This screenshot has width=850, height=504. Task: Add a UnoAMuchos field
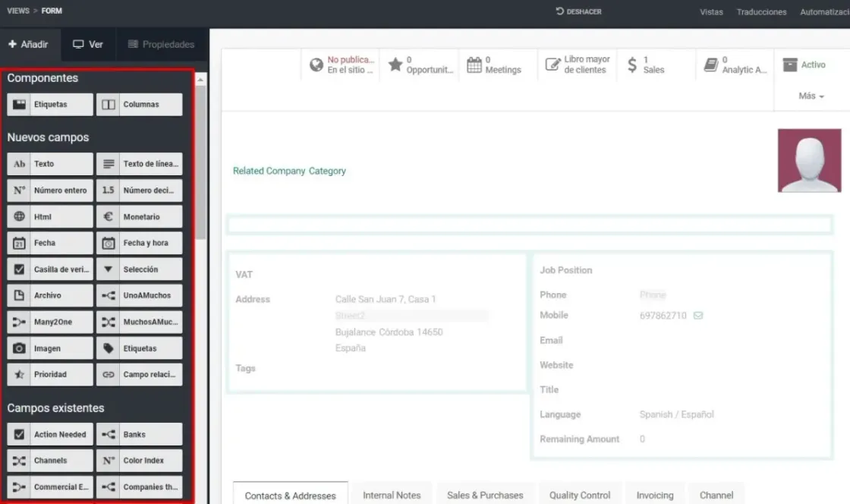[140, 295]
